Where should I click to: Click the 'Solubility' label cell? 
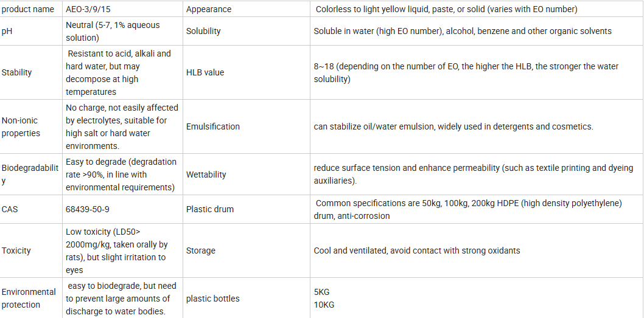click(x=203, y=31)
